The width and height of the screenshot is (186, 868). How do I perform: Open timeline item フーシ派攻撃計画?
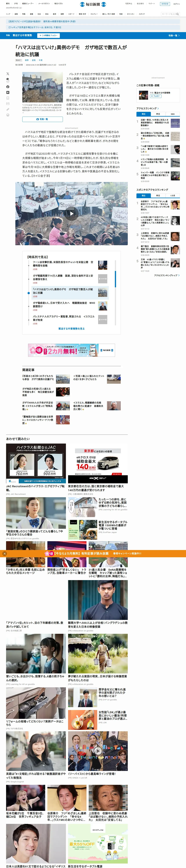pyautogui.click(x=70, y=265)
